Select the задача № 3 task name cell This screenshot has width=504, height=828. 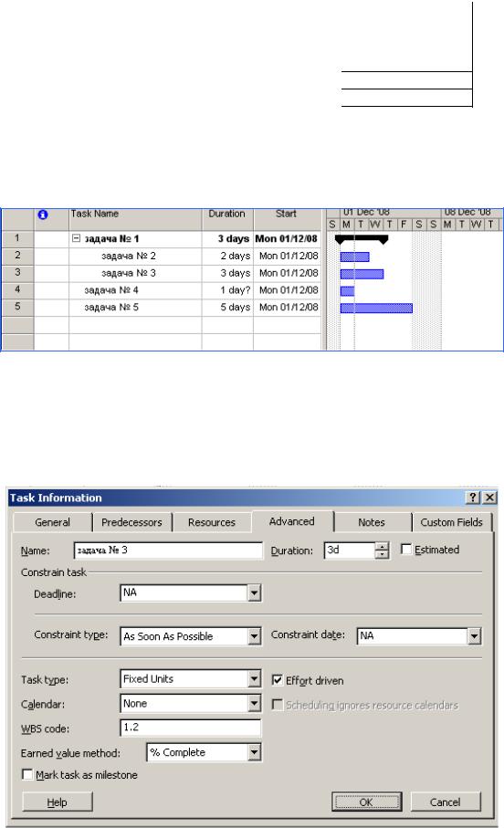(135, 273)
